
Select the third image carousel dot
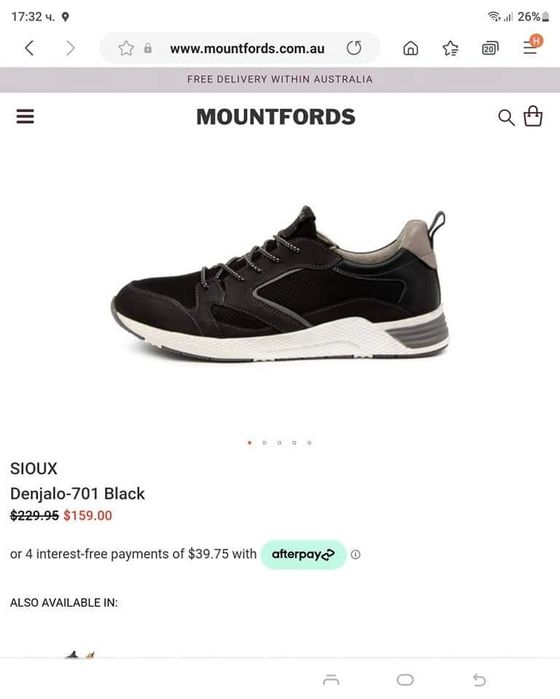click(x=280, y=443)
